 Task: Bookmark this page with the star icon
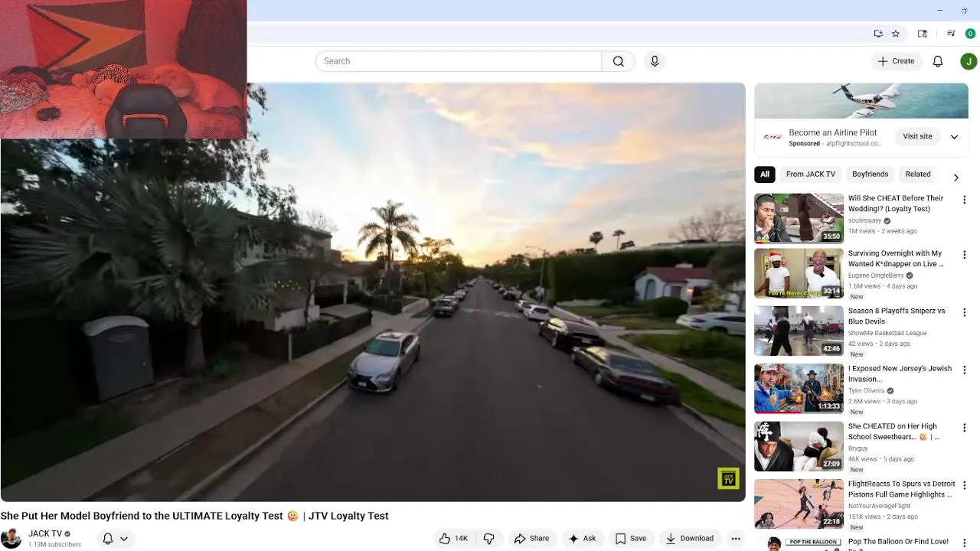tap(896, 34)
